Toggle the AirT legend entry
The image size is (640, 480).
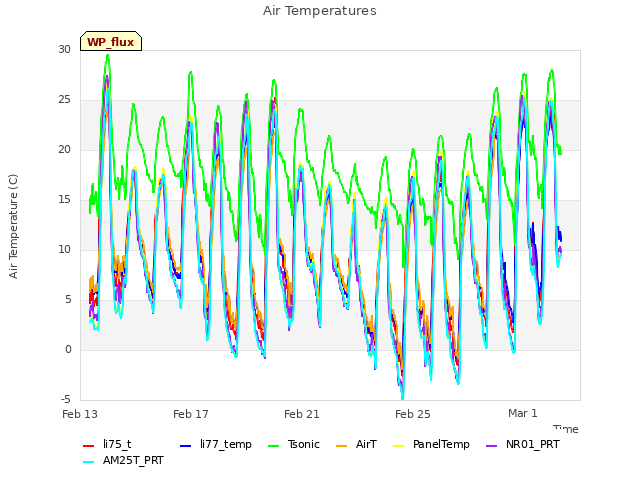click(356, 444)
